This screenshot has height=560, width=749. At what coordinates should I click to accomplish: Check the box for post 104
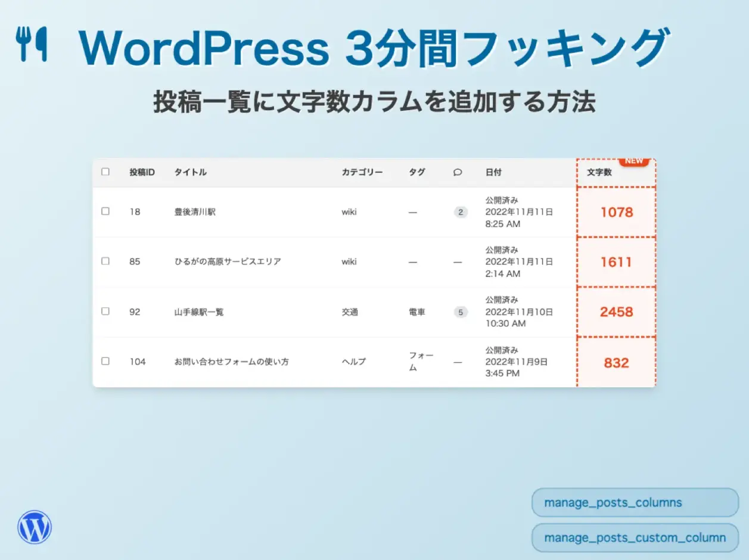point(105,361)
